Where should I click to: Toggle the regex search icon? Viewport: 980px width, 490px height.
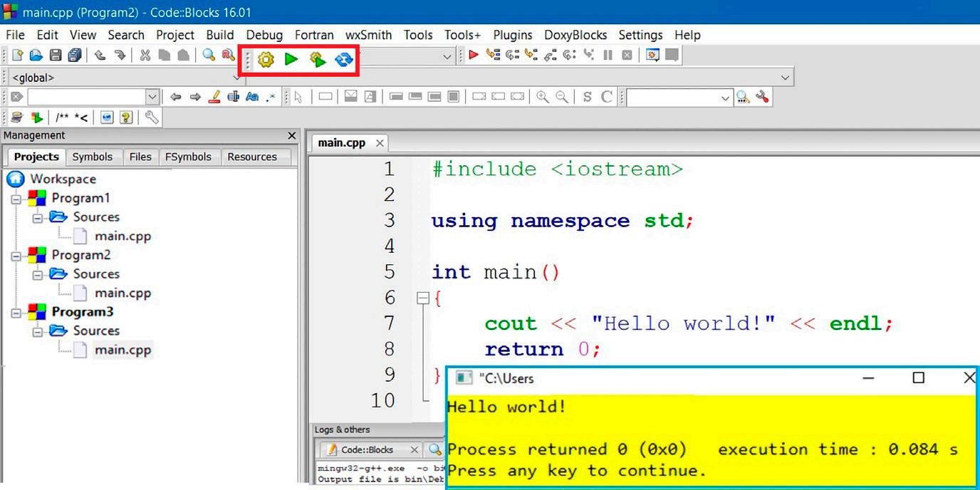(x=271, y=97)
